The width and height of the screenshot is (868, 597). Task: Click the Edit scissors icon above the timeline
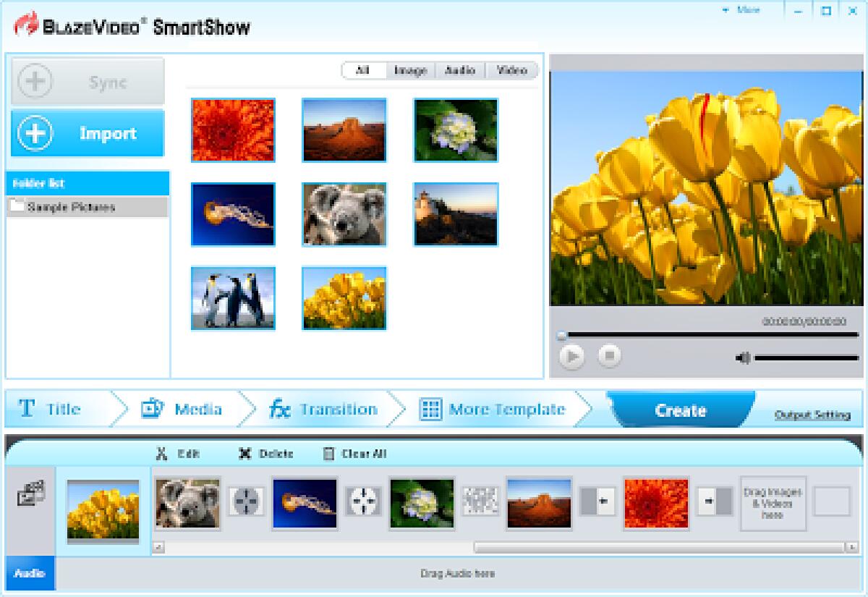162,454
